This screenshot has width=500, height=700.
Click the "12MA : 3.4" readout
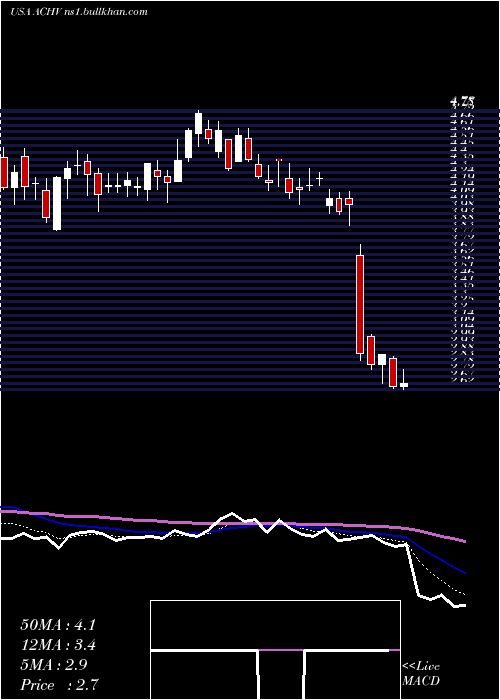(x=58, y=645)
